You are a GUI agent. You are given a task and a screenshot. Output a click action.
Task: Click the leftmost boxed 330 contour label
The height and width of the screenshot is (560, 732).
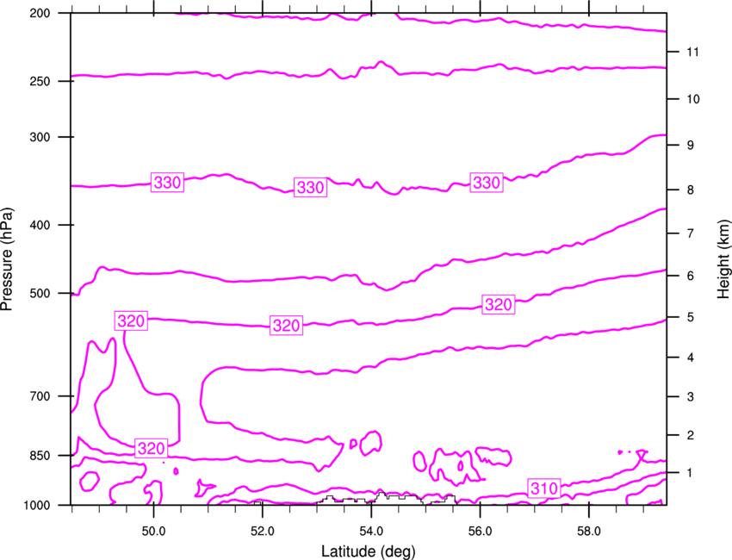point(167,182)
